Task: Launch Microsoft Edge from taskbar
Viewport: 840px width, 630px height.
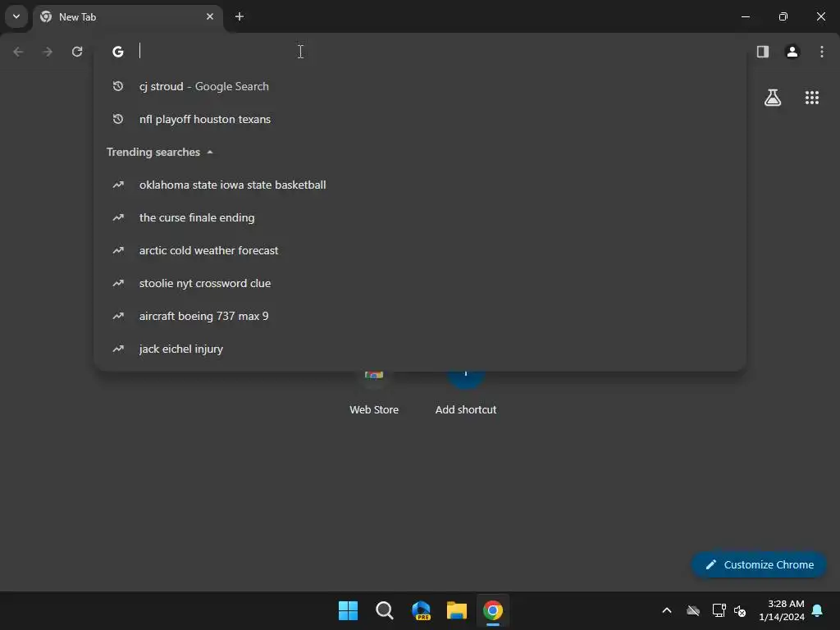Action: tap(421, 610)
